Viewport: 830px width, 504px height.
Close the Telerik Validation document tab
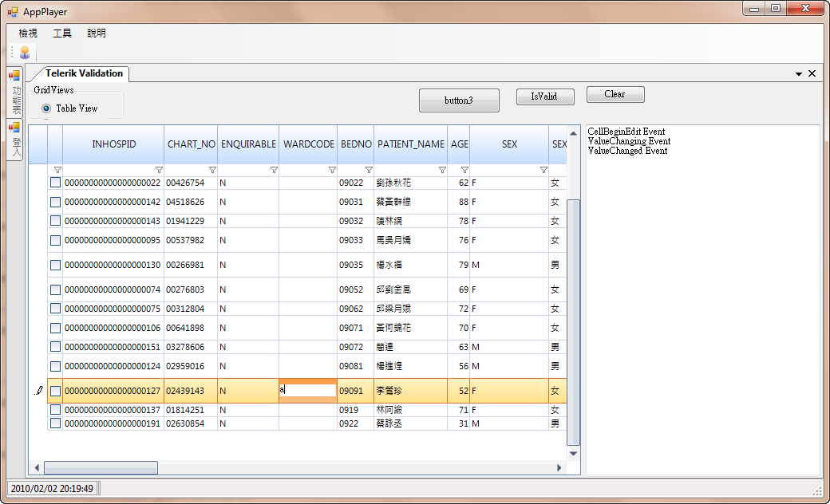pos(812,73)
